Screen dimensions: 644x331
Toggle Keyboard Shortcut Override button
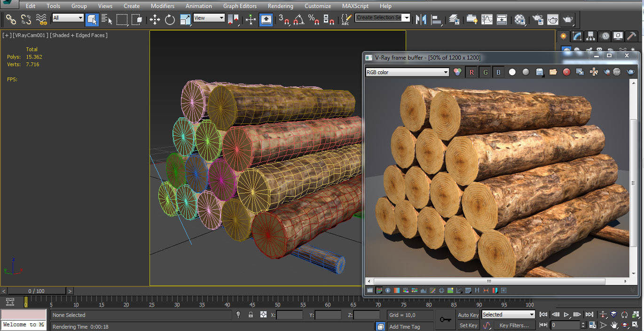(266, 19)
